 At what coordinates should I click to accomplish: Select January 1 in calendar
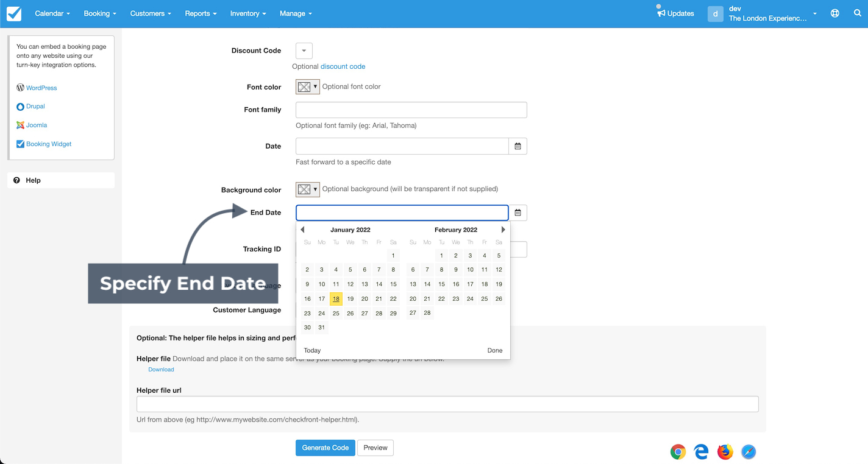[393, 256]
